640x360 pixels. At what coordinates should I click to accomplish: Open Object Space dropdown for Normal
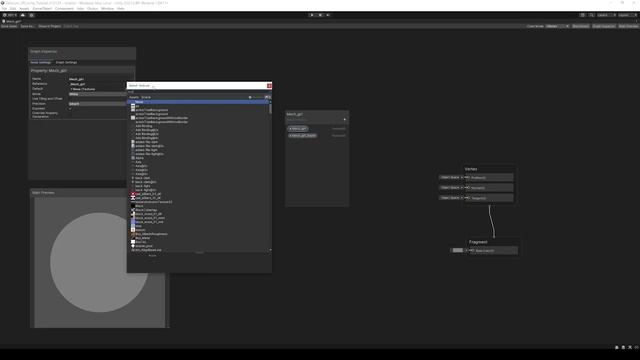tap(451, 188)
